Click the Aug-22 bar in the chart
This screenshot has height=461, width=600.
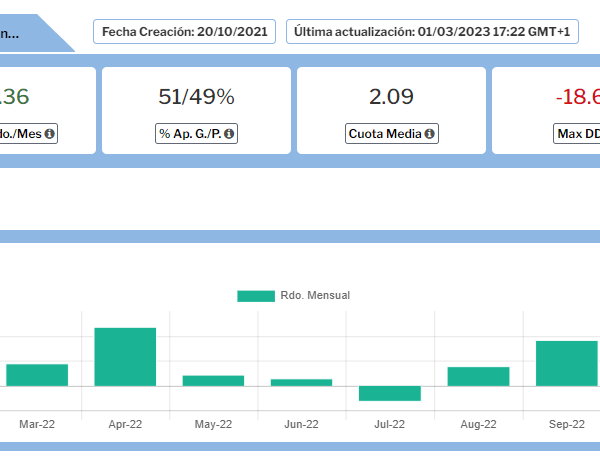[478, 376]
